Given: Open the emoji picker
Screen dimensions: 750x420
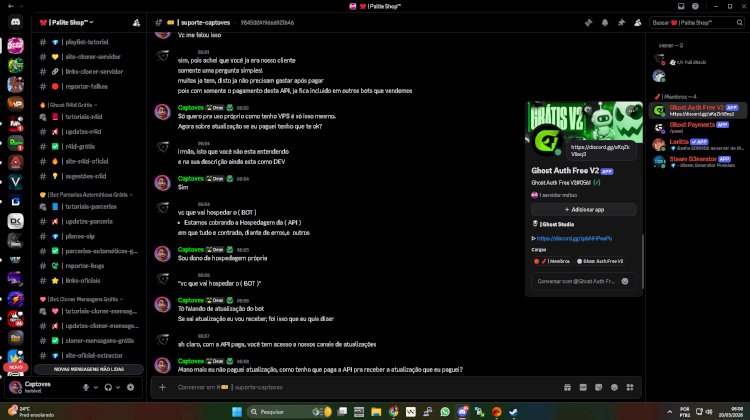Looking at the screenshot, I should pyautogui.click(x=614, y=387).
